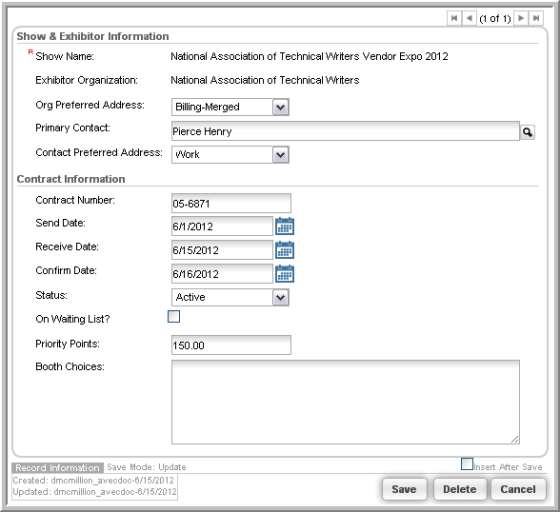This screenshot has height=512, width=560.
Task: Select the Record Information tab
Action: [x=58, y=468]
